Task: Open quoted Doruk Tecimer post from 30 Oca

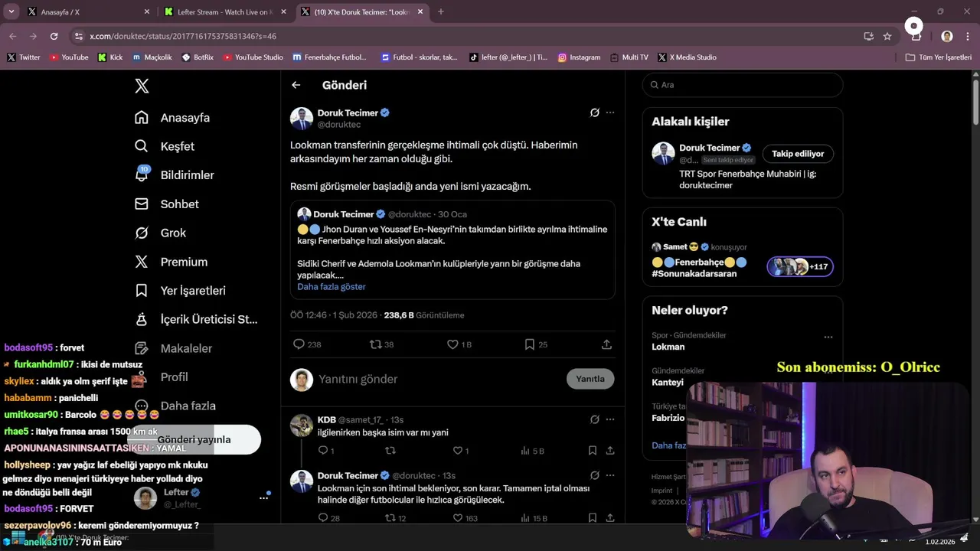Action: [452, 249]
